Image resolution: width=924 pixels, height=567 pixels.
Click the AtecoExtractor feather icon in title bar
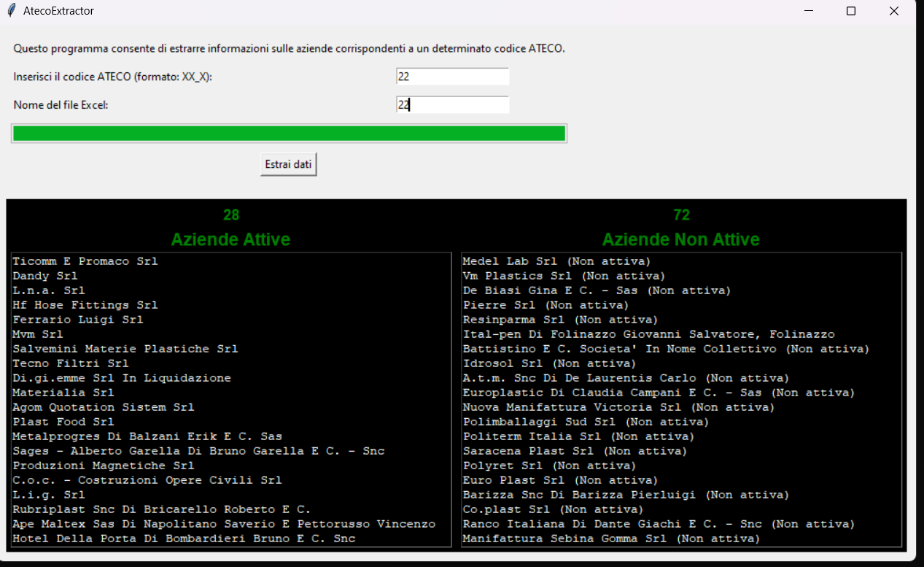click(11, 11)
